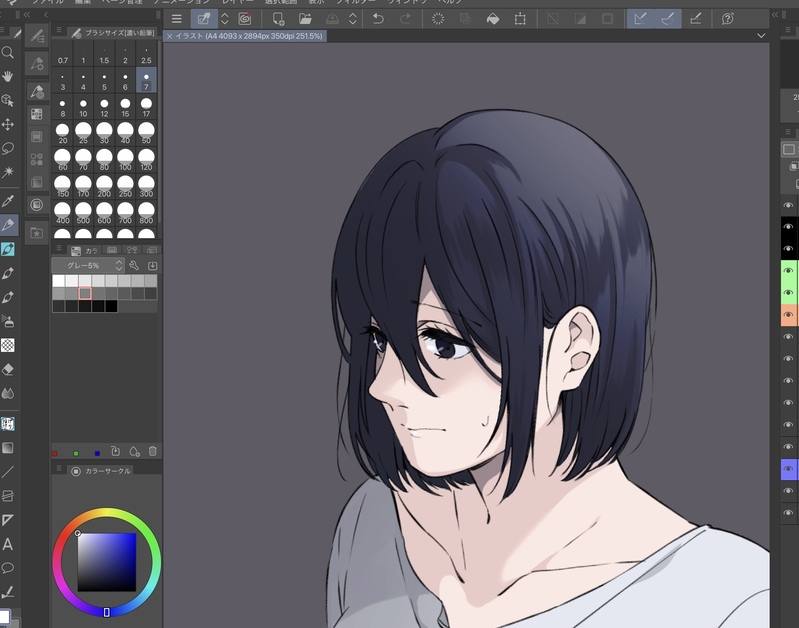Select the Lasso selection tool
Viewport: 799px width, 628px height.
click(x=8, y=148)
